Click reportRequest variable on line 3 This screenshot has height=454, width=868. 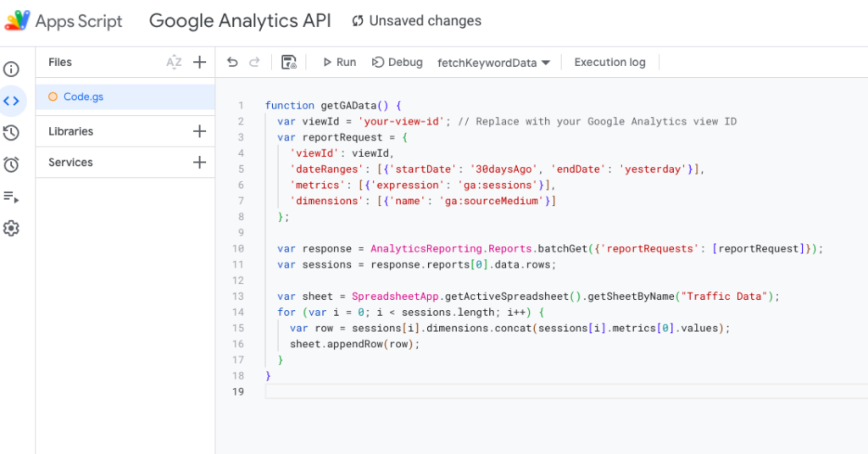[x=342, y=138]
